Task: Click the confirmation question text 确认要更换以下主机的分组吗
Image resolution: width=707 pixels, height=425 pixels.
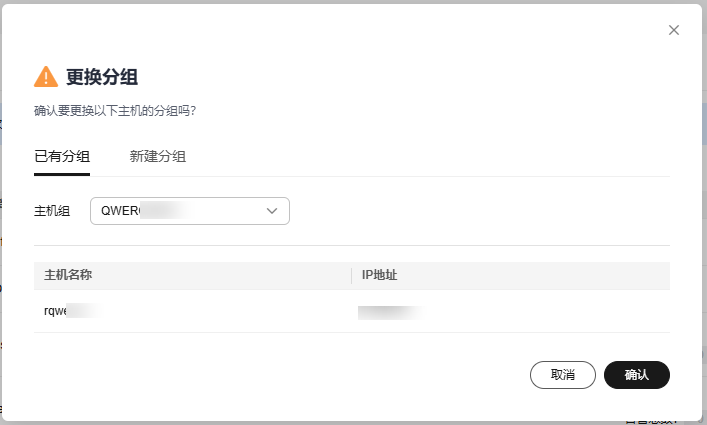Action: click(115, 111)
